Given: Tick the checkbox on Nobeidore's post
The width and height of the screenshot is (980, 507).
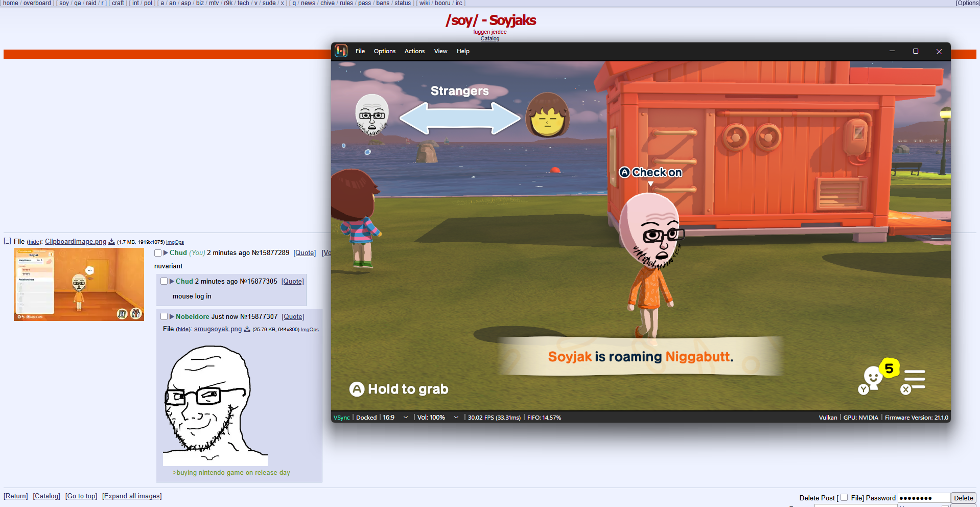Looking at the screenshot, I should (x=164, y=317).
